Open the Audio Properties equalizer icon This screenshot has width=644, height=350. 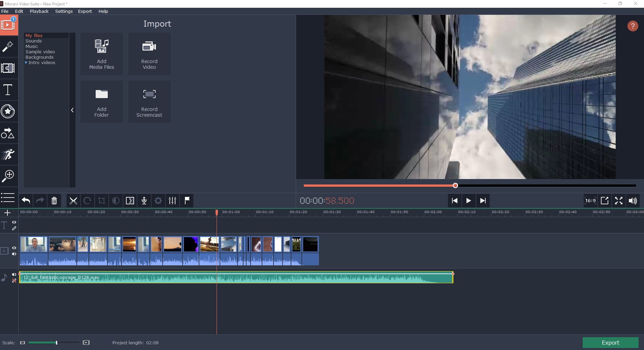pyautogui.click(x=172, y=201)
